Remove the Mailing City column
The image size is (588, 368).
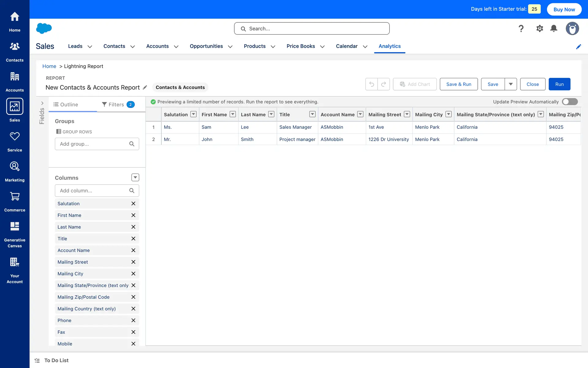click(x=133, y=274)
